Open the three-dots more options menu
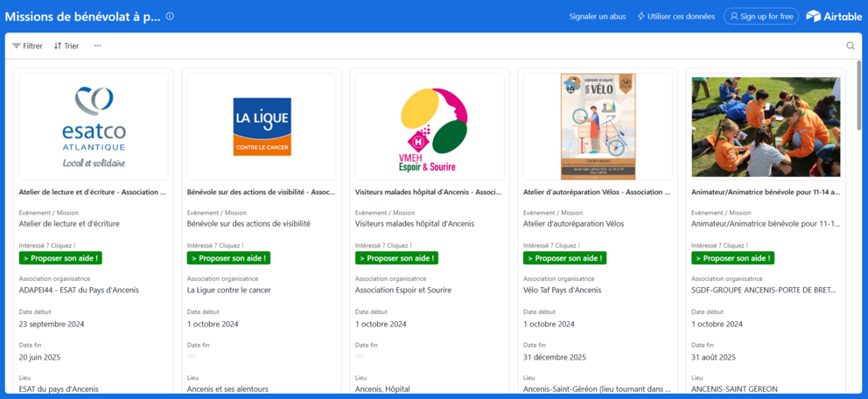Viewport: 868px width, 399px height. pos(97,45)
